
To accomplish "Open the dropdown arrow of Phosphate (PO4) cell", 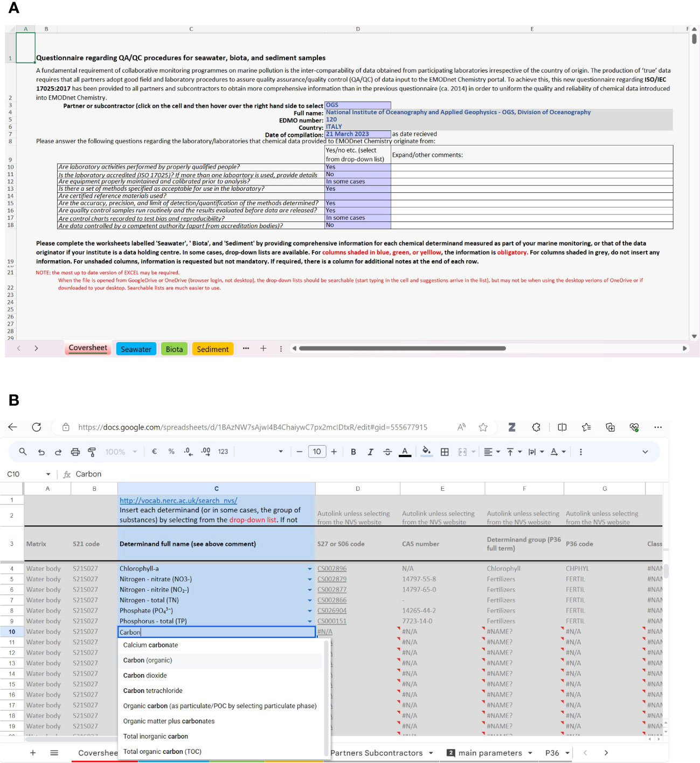I will click(310, 611).
